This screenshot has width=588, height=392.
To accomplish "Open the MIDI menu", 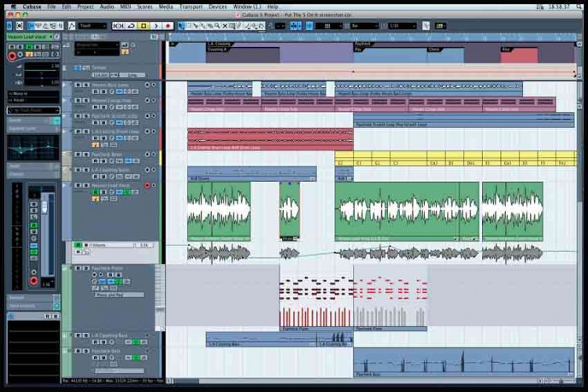I will [x=125, y=7].
